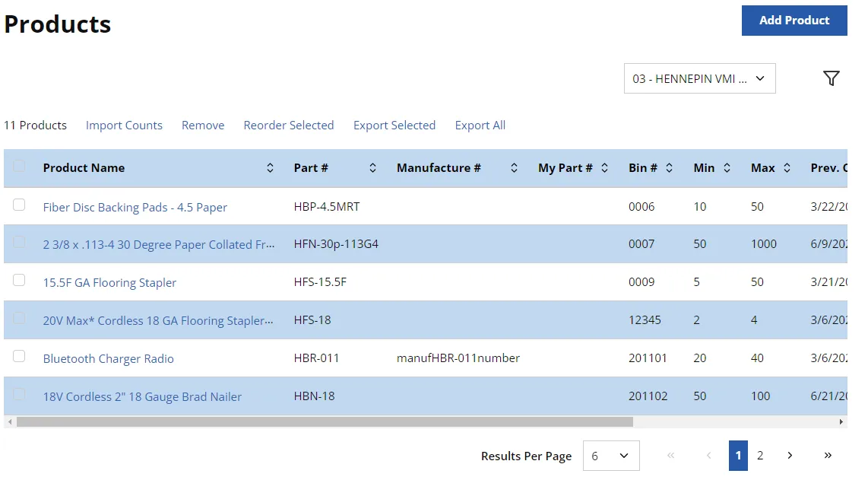
Task: Click bin number 0007 cell
Action: 641,244
